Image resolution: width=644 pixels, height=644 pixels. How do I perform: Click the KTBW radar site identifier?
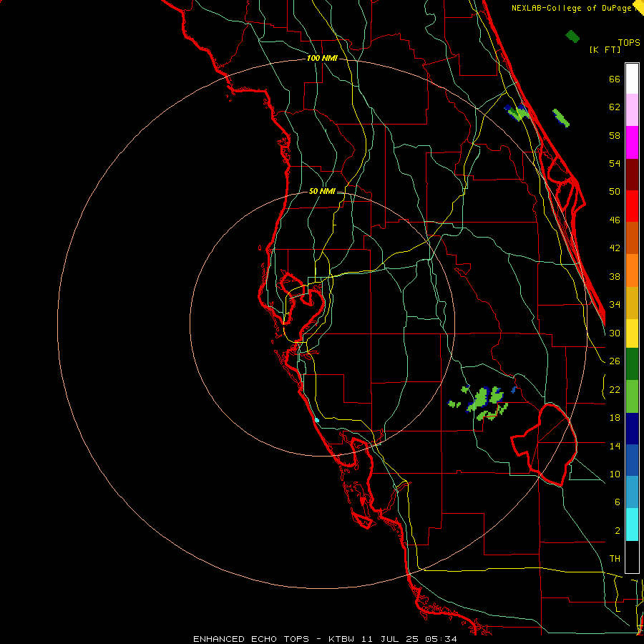(341, 639)
